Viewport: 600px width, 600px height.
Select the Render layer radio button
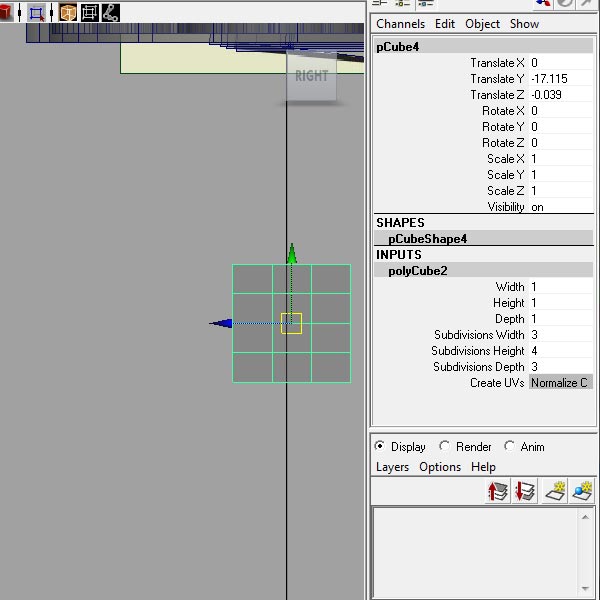tap(444, 446)
